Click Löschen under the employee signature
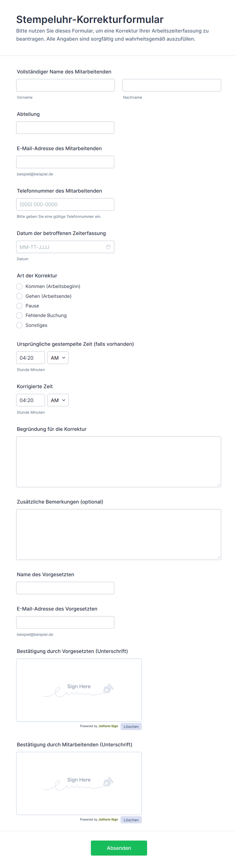The image size is (235, 868). pyautogui.click(x=131, y=820)
